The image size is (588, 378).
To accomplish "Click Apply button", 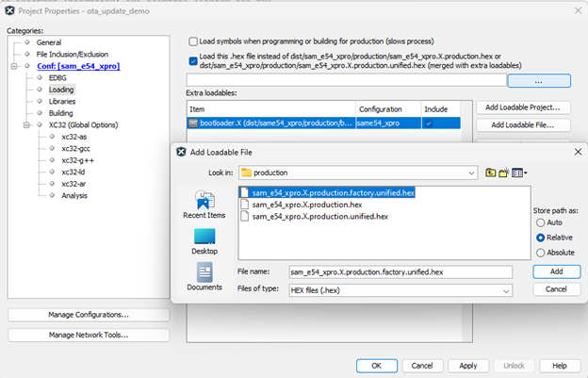I will 468,366.
